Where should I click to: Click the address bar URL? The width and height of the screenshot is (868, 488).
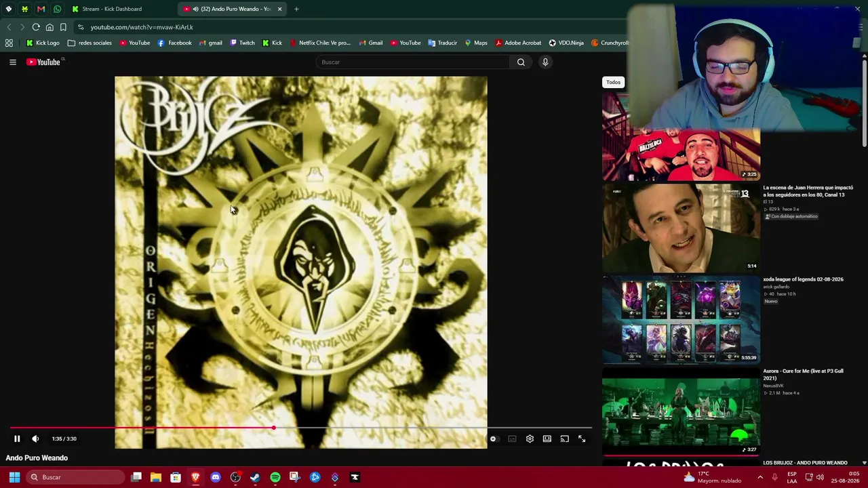click(x=142, y=27)
